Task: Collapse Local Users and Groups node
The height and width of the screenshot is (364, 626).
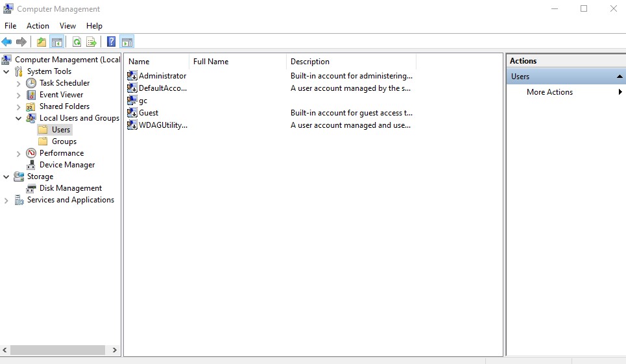Action: coord(18,119)
